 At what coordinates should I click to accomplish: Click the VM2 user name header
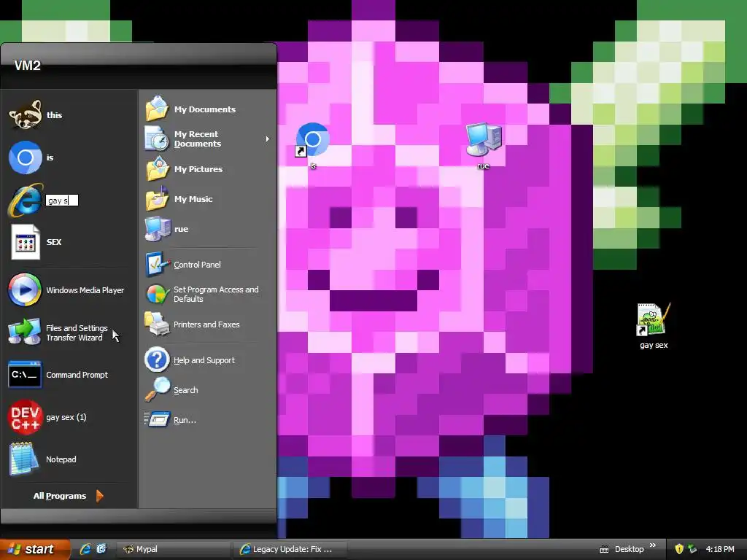[27, 66]
